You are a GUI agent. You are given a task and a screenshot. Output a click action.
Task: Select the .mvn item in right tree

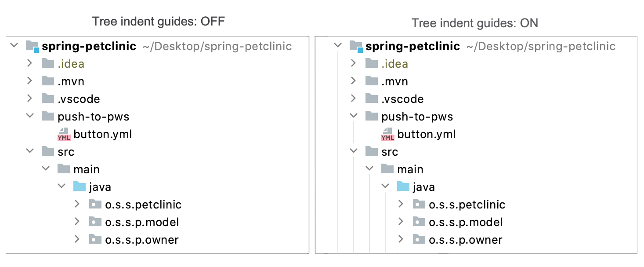394,81
